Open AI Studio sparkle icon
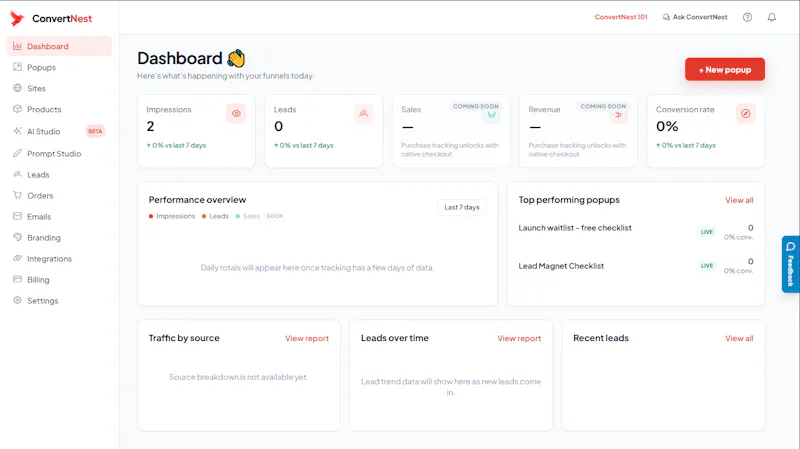 [x=17, y=131]
